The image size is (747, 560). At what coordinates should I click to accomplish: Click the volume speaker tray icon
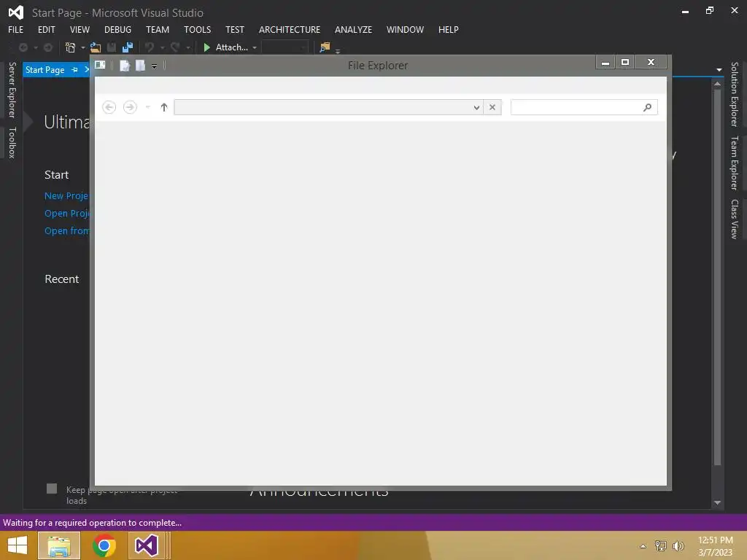678,545
